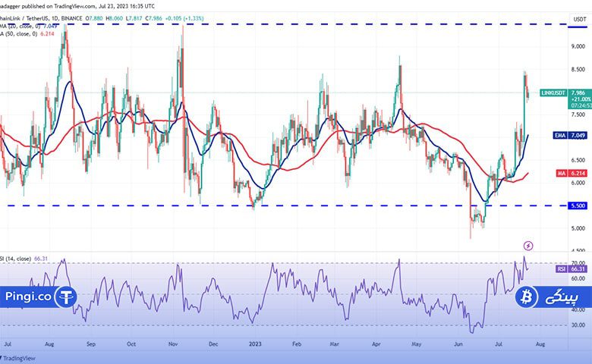
Task: Click the RSI 30.00 level label
Action: click(578, 325)
